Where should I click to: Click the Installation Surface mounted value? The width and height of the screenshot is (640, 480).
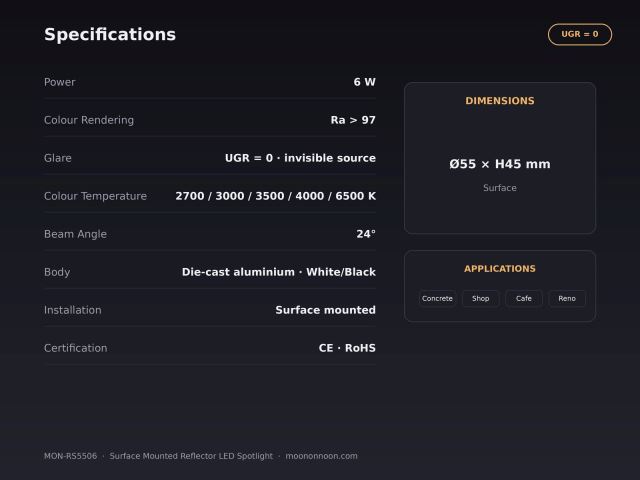[x=325, y=310]
